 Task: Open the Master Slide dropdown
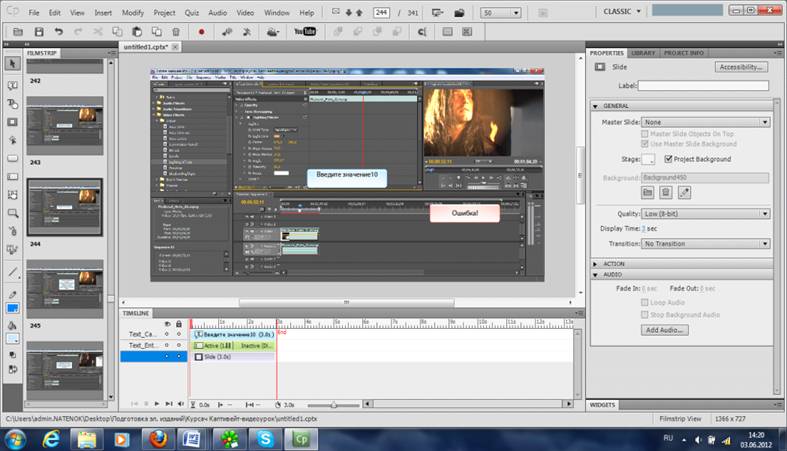(705, 122)
